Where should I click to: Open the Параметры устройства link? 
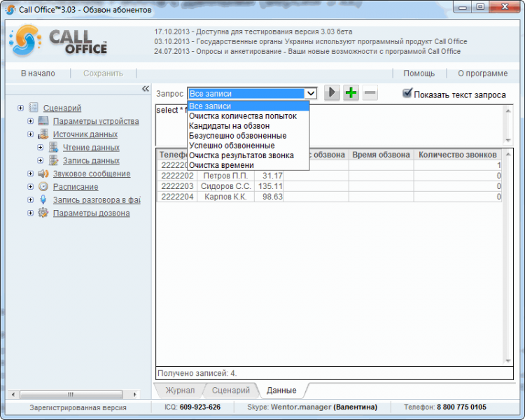[x=96, y=121]
